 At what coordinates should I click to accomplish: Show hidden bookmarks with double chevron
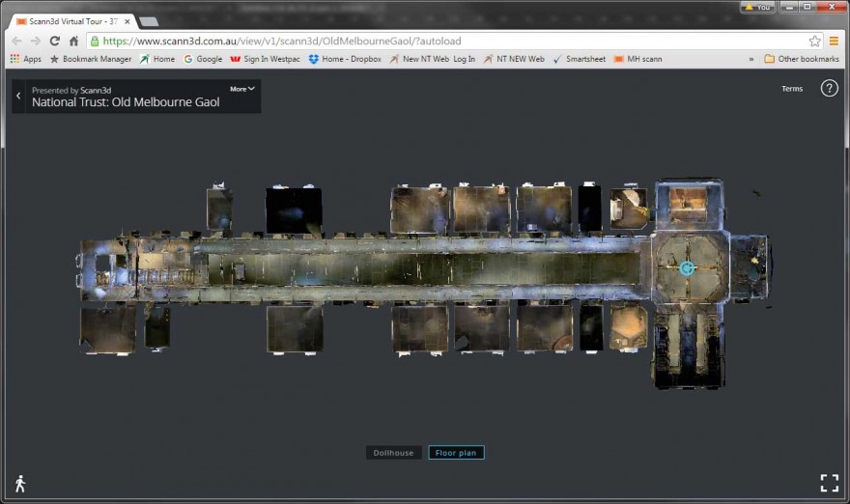pos(751,59)
